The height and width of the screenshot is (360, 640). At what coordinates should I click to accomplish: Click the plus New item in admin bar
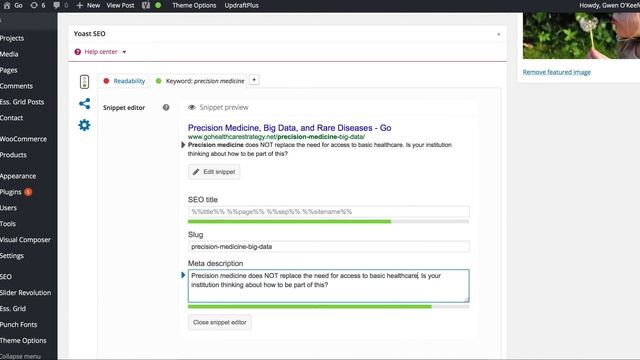coord(88,5)
